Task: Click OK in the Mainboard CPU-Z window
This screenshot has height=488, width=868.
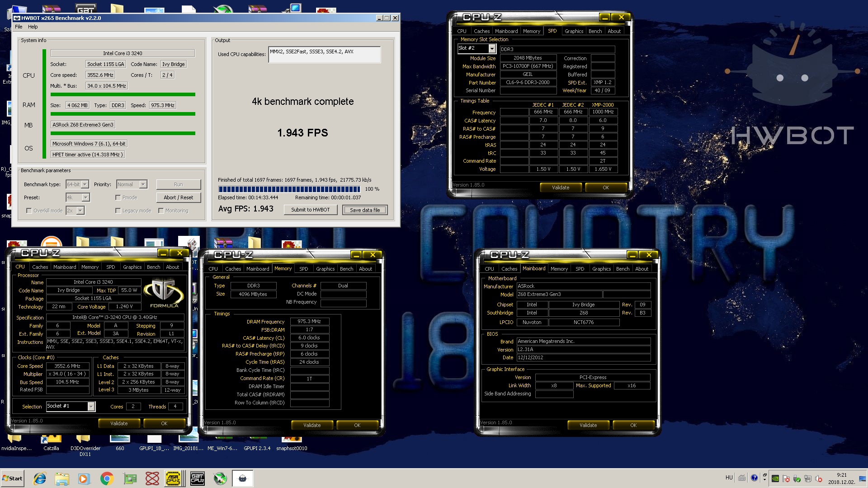Action: [633, 425]
